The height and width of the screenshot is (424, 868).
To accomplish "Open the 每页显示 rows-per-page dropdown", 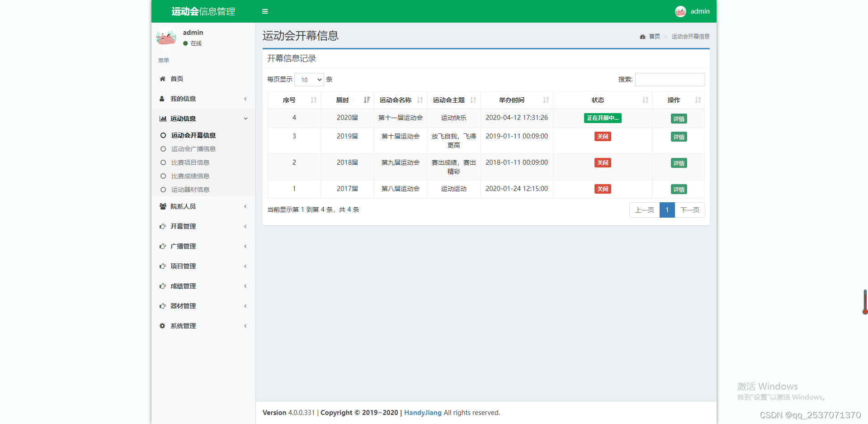I will point(309,80).
